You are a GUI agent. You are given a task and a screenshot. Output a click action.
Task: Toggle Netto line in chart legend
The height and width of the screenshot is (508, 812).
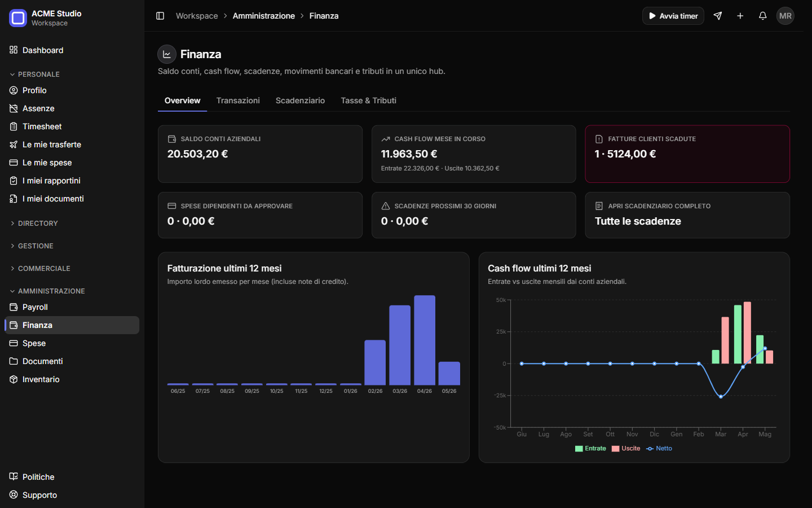click(659, 449)
